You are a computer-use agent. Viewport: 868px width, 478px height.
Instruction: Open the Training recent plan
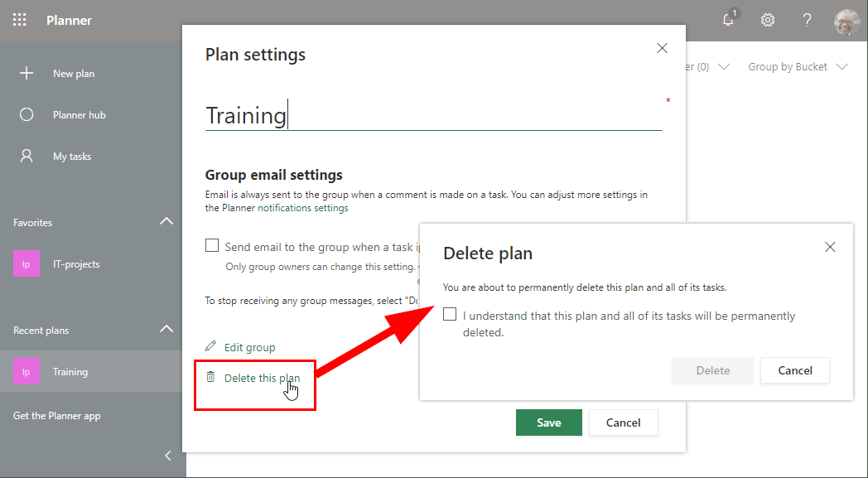coord(70,372)
